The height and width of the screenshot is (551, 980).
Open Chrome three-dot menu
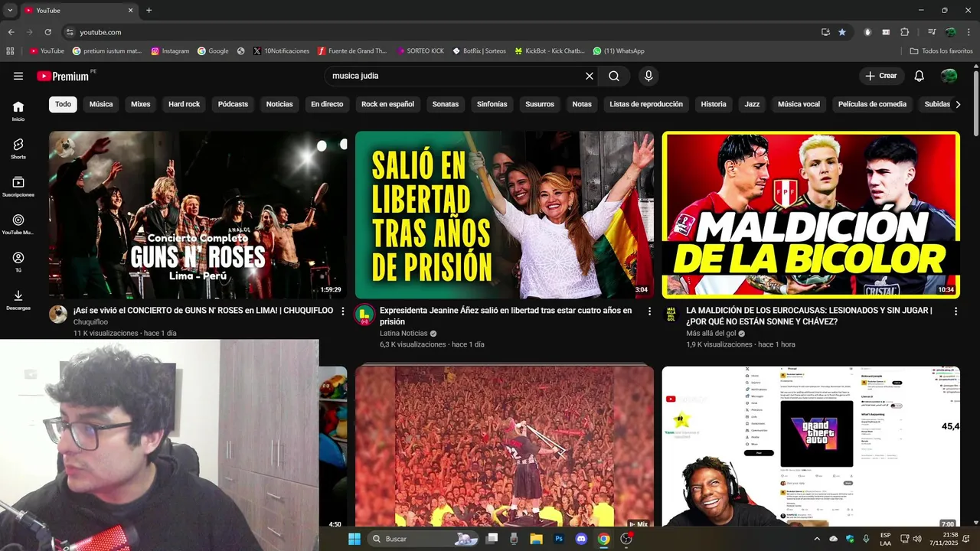[x=968, y=32]
